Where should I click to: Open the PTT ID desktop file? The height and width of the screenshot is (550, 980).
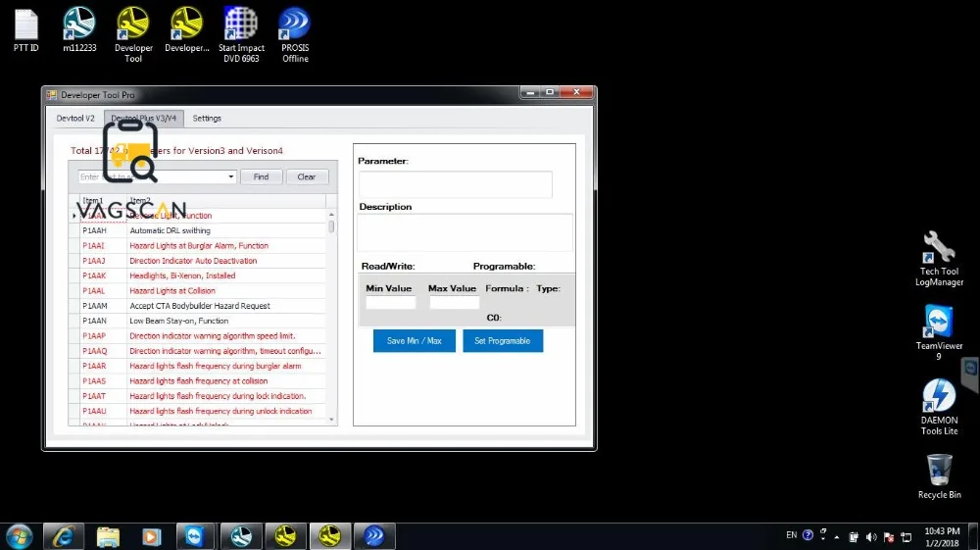[26, 30]
